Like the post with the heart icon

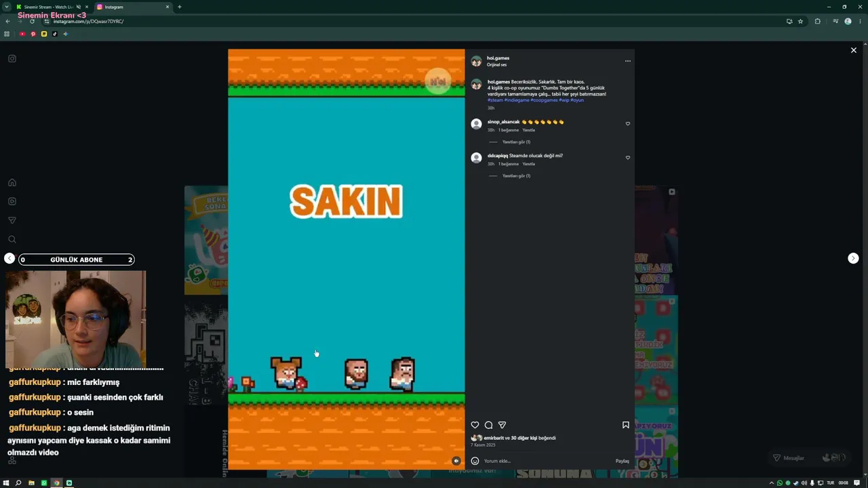coord(475,425)
